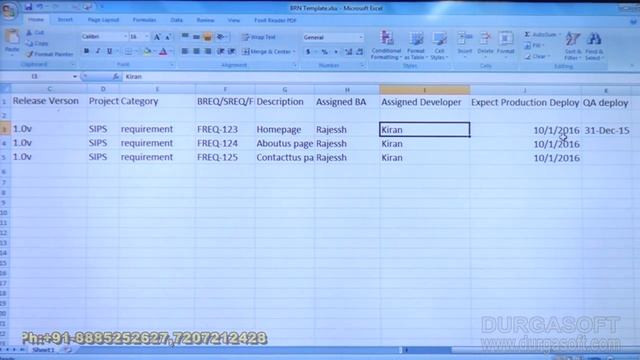
Task: Expand the Name Box dropdown
Action: coord(75,76)
